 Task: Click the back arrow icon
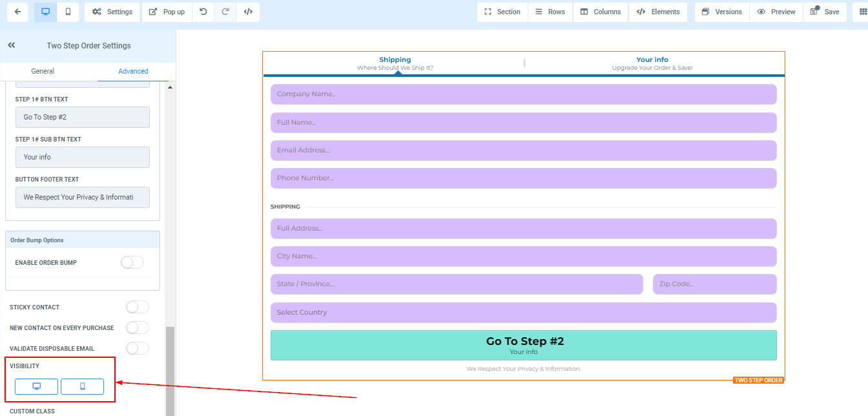(x=17, y=12)
